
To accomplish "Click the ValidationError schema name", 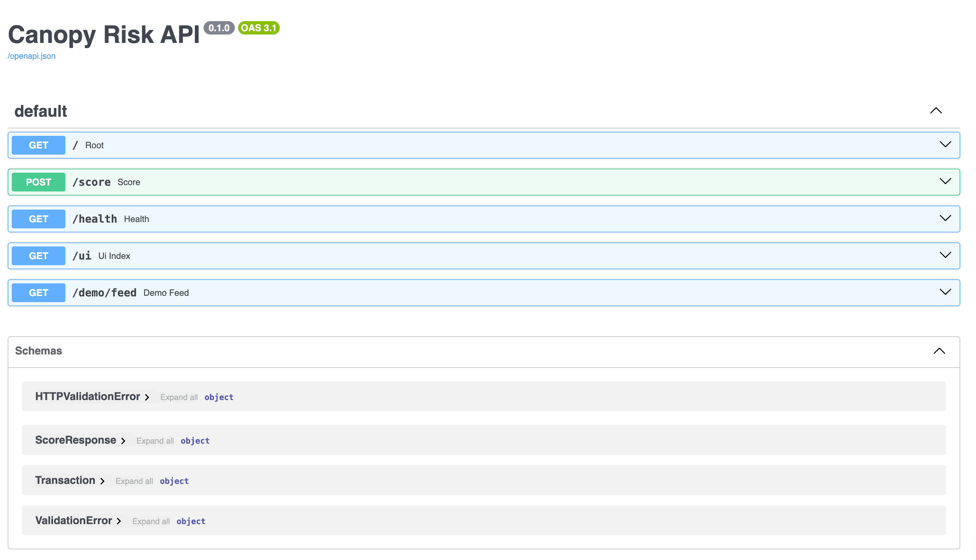I will [74, 521].
